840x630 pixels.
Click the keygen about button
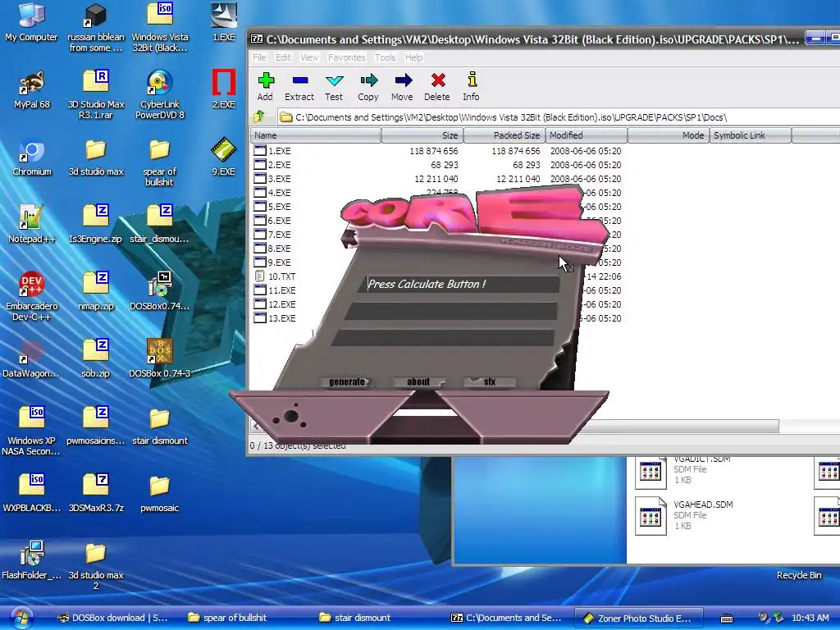coord(418,382)
